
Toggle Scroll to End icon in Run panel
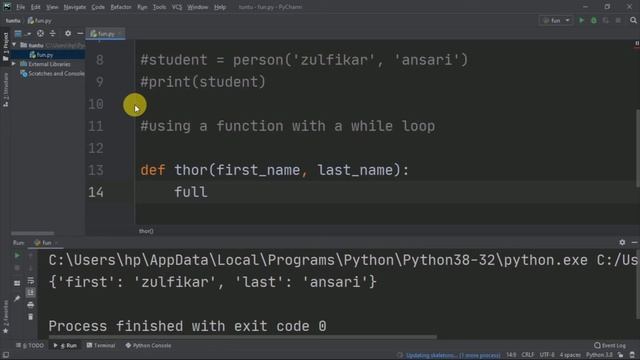[x=31, y=293]
